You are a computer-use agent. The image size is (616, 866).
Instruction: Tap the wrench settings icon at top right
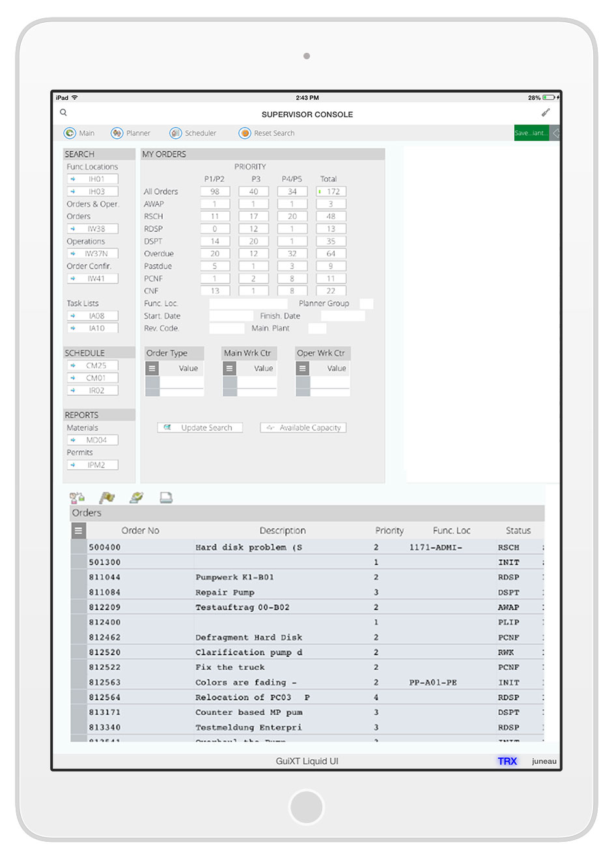(x=546, y=113)
